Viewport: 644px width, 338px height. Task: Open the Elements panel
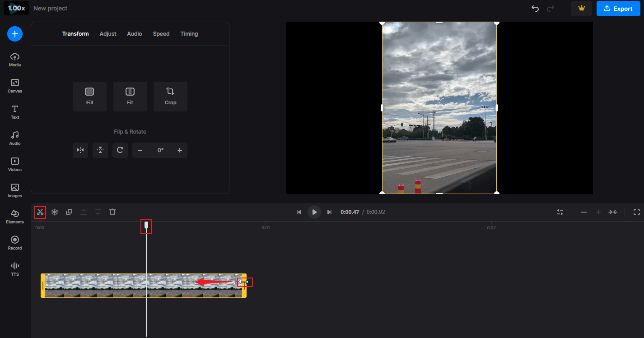point(14,216)
